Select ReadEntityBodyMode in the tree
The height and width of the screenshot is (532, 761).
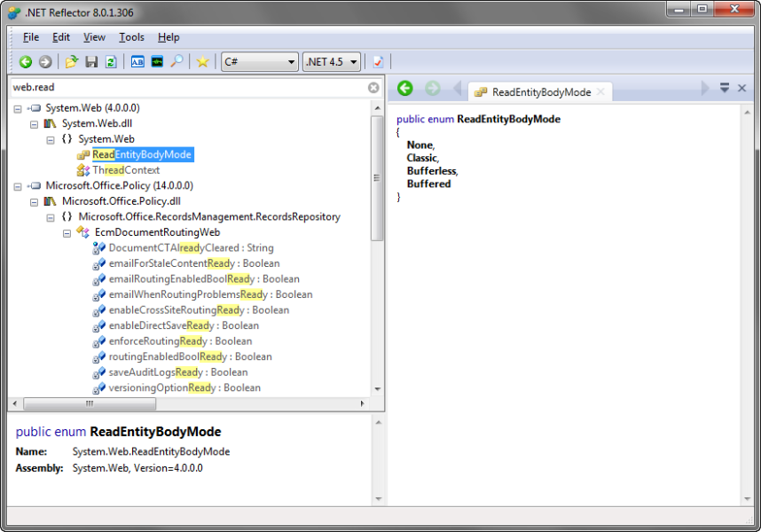[x=142, y=154]
